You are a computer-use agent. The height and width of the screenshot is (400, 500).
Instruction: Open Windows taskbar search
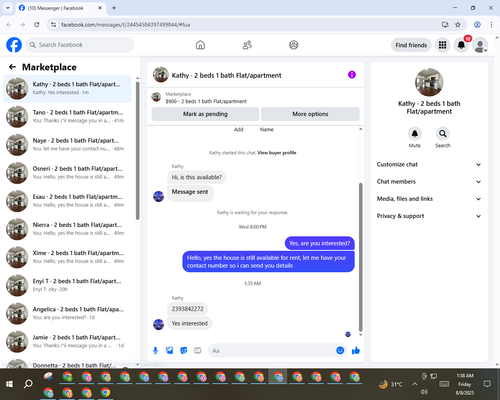tap(28, 384)
